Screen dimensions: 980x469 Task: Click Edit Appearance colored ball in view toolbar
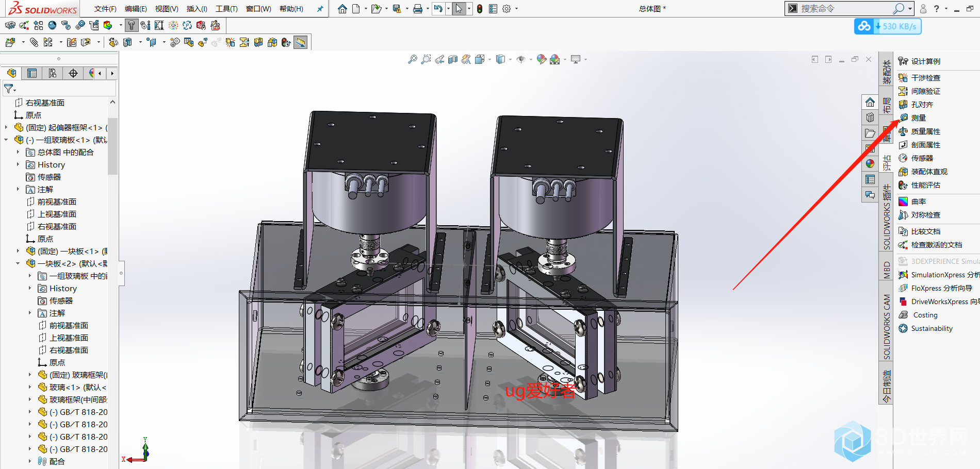(x=542, y=60)
